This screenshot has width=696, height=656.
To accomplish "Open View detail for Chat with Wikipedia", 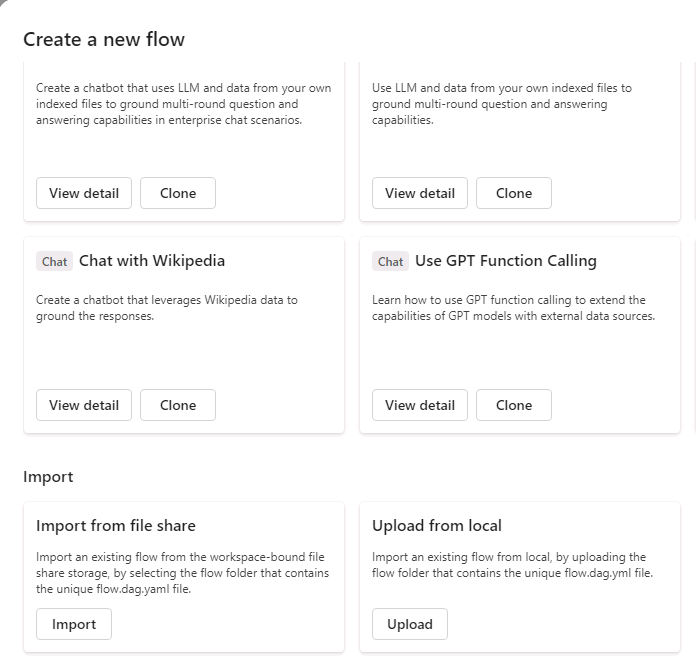I will point(84,405).
